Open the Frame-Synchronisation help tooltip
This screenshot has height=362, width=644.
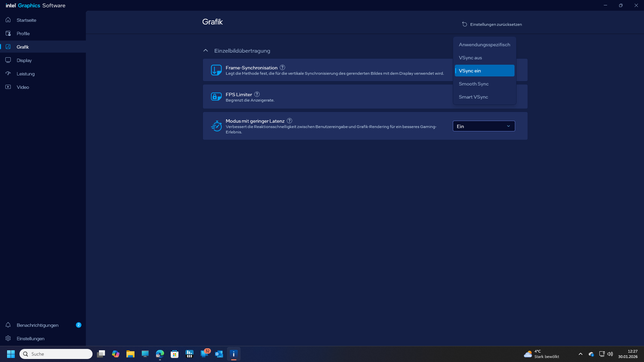[x=283, y=67]
